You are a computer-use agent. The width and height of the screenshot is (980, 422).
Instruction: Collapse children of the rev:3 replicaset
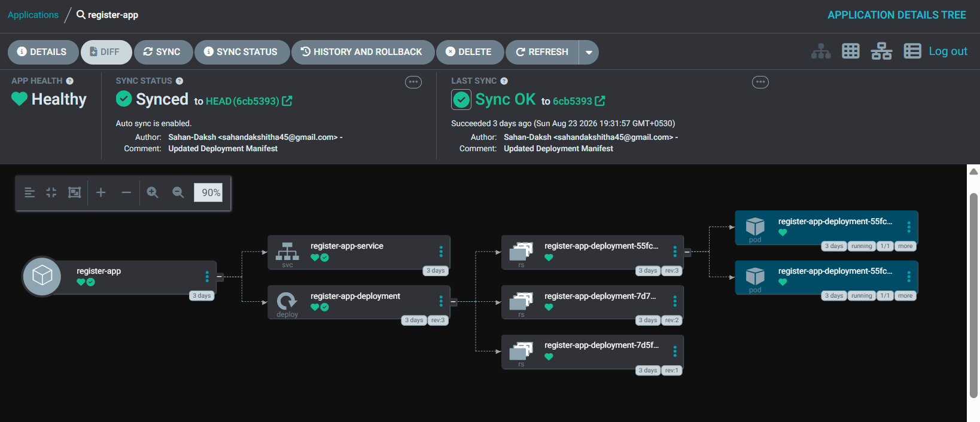click(687, 252)
